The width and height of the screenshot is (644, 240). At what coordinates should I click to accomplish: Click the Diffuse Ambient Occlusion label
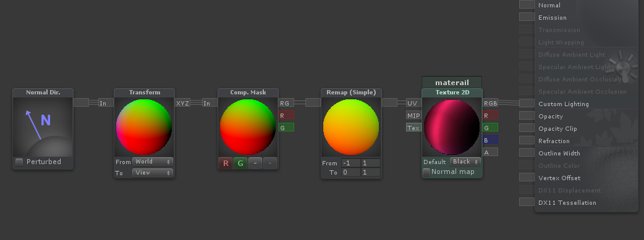pyautogui.click(x=580, y=79)
